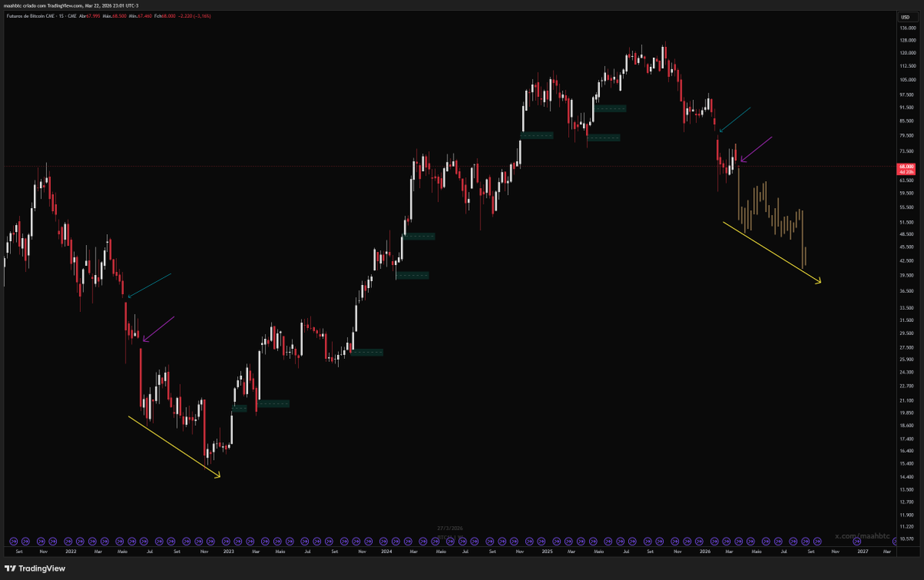Click the 120.000 price axis label

click(x=906, y=52)
